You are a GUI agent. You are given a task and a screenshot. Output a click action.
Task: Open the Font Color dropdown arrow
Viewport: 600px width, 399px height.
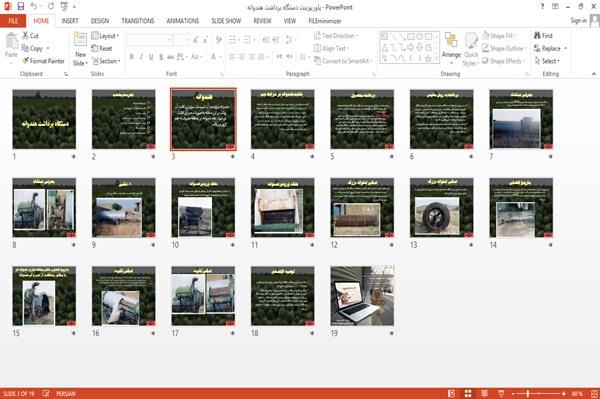pos(221,57)
